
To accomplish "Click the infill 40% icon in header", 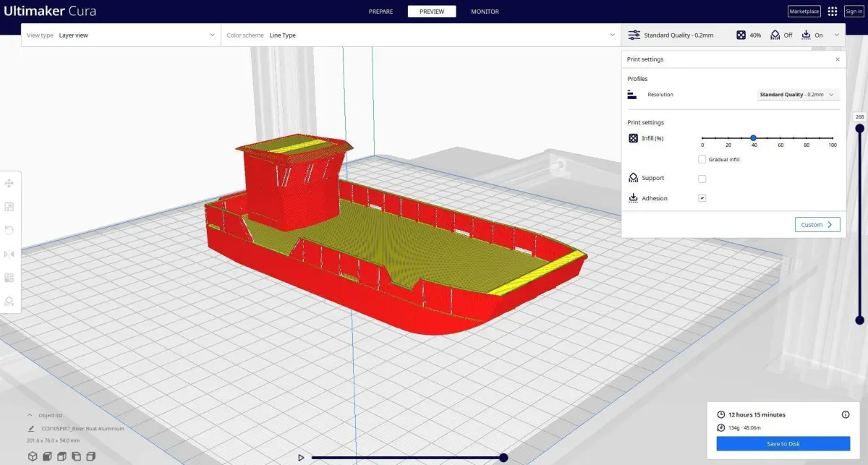I will [x=741, y=35].
